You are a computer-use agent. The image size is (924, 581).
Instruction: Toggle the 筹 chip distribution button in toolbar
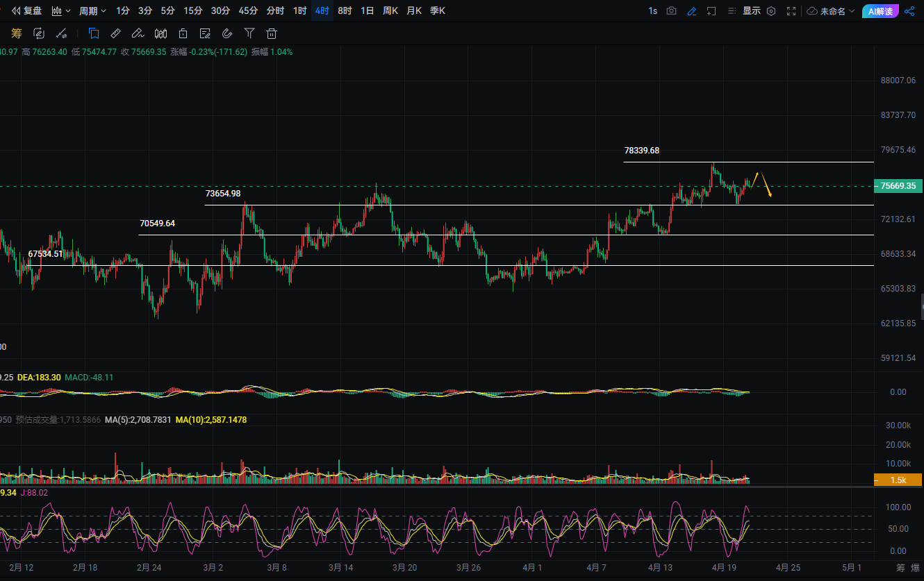click(17, 33)
